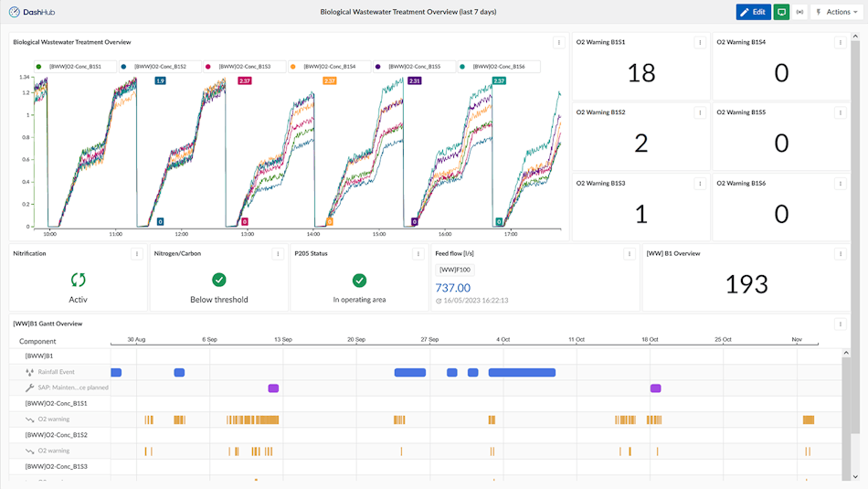Open options menu for O2 Warning B1S1 tile
Image resolution: width=868 pixels, height=489 pixels.
700,42
